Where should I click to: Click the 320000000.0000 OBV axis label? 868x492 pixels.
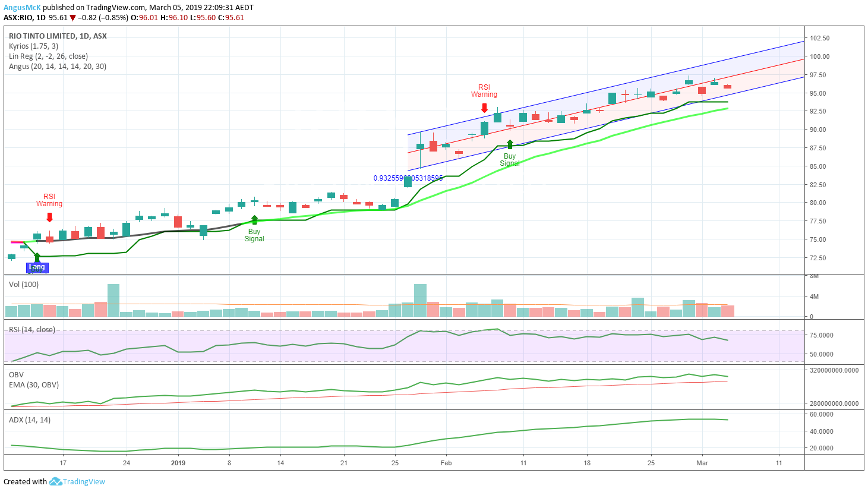(834, 370)
